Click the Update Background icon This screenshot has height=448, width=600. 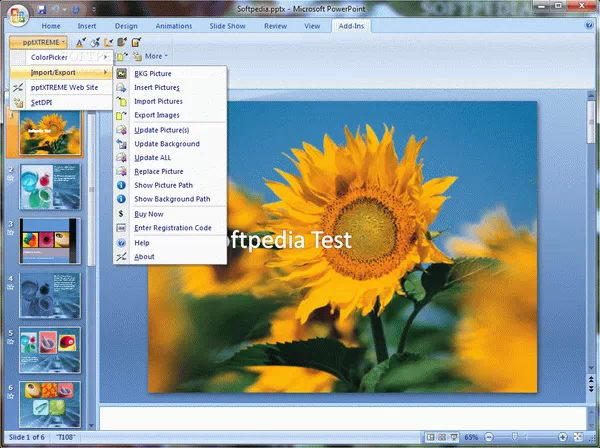coord(121,144)
